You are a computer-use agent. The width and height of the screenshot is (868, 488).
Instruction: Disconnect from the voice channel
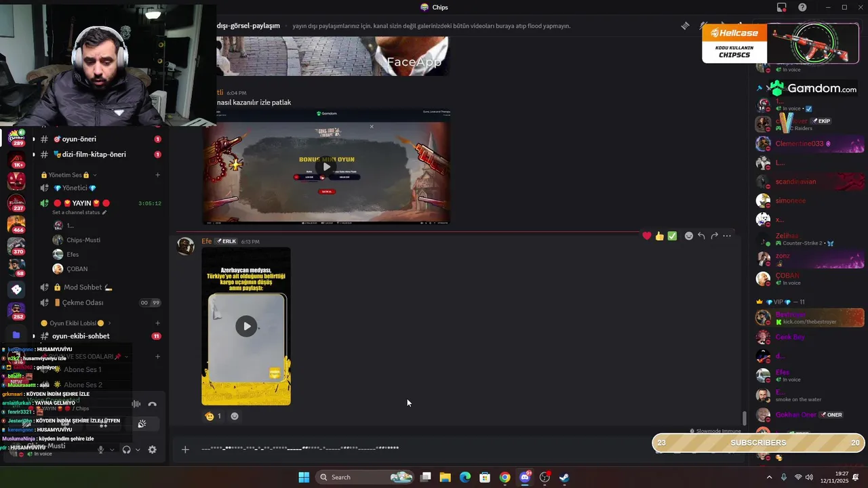pyautogui.click(x=152, y=404)
